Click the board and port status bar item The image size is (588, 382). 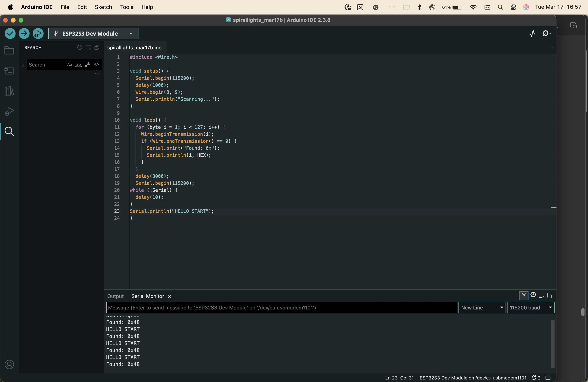pos(473,378)
